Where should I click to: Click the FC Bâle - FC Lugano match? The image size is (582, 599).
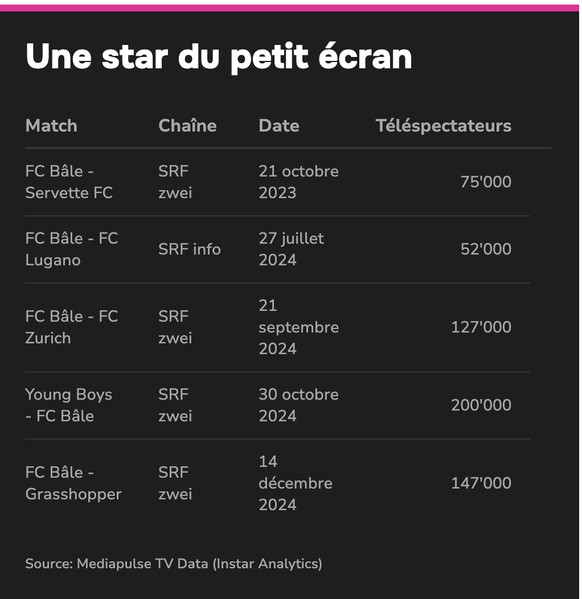click(71, 249)
